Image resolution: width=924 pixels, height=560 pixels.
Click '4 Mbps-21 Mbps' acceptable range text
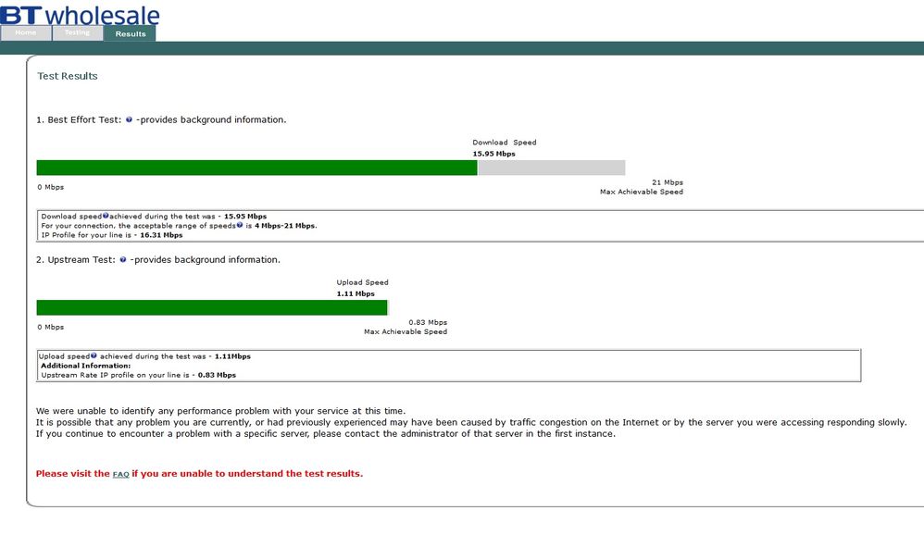[x=285, y=226]
